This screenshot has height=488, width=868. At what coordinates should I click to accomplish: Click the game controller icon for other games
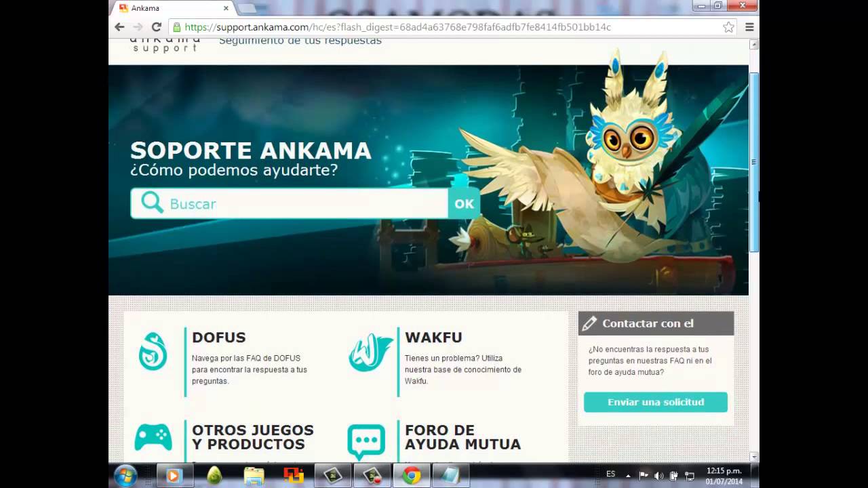(153, 437)
